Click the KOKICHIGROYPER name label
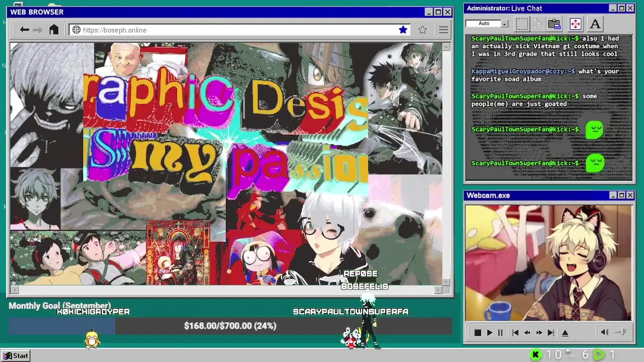Image resolution: width=644 pixels, height=362 pixels. point(93,312)
